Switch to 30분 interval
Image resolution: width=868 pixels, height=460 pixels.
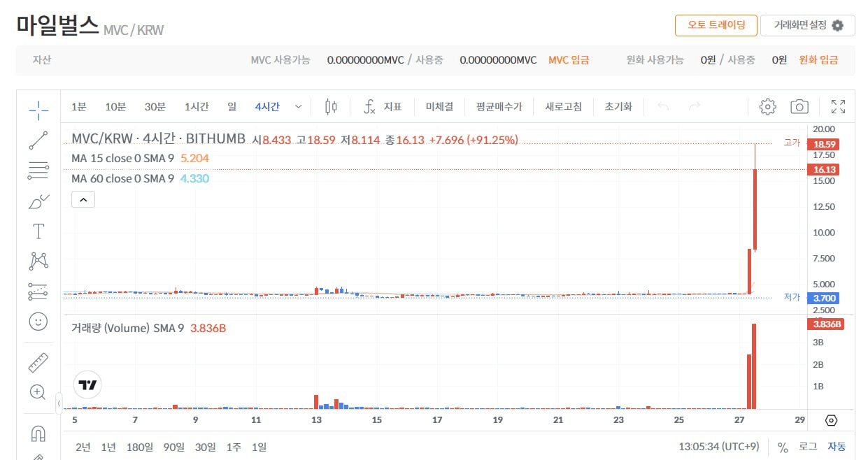(155, 107)
